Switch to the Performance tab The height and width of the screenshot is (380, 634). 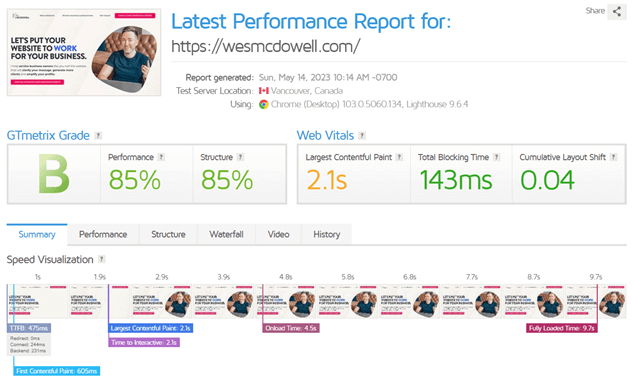(103, 234)
